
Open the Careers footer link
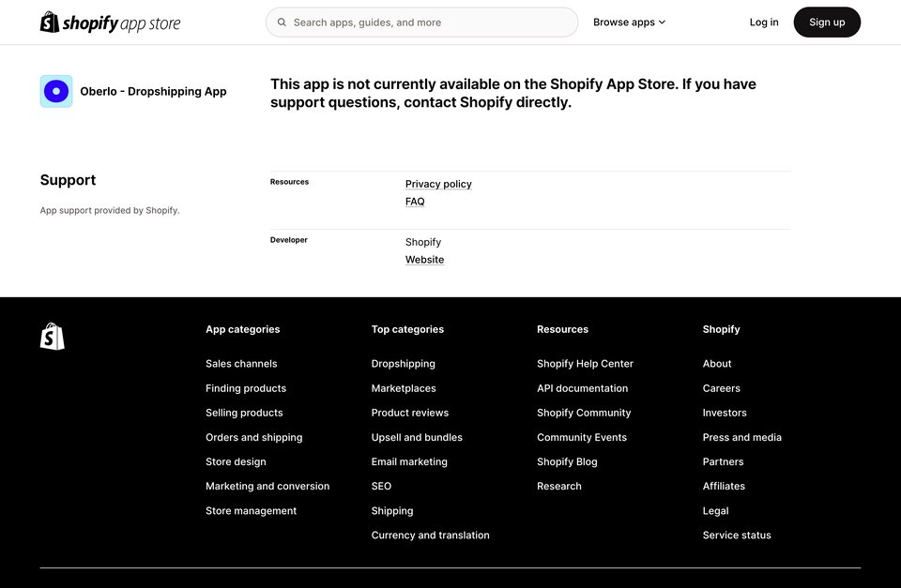721,388
